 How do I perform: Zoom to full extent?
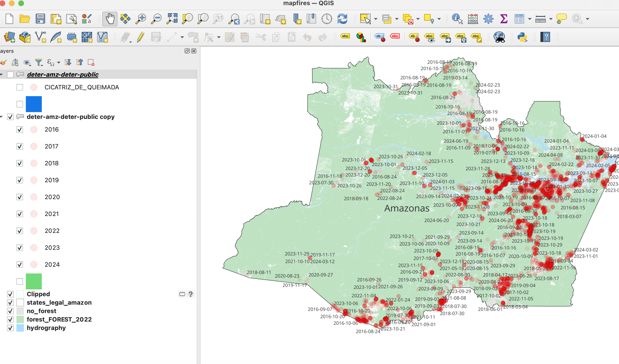(172, 19)
